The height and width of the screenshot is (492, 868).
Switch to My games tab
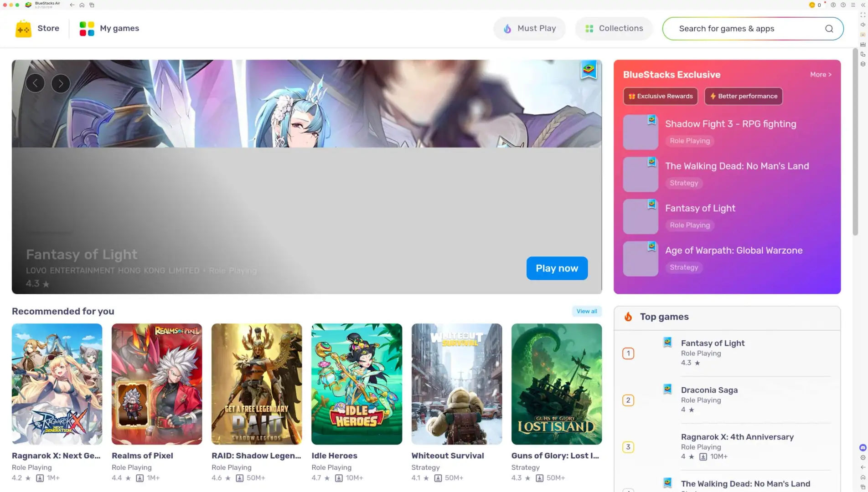click(x=109, y=28)
